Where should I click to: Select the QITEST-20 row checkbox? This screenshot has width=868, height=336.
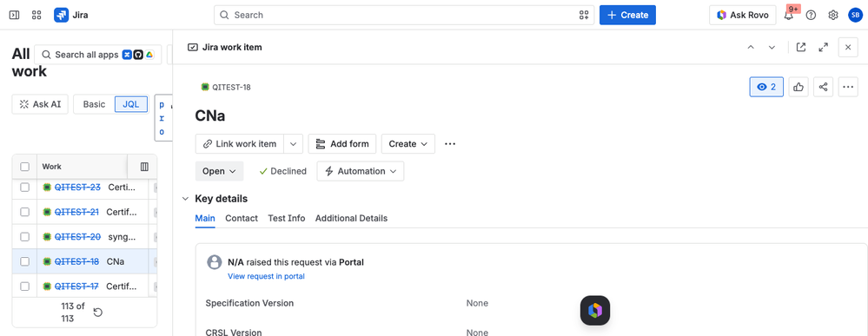pos(25,237)
